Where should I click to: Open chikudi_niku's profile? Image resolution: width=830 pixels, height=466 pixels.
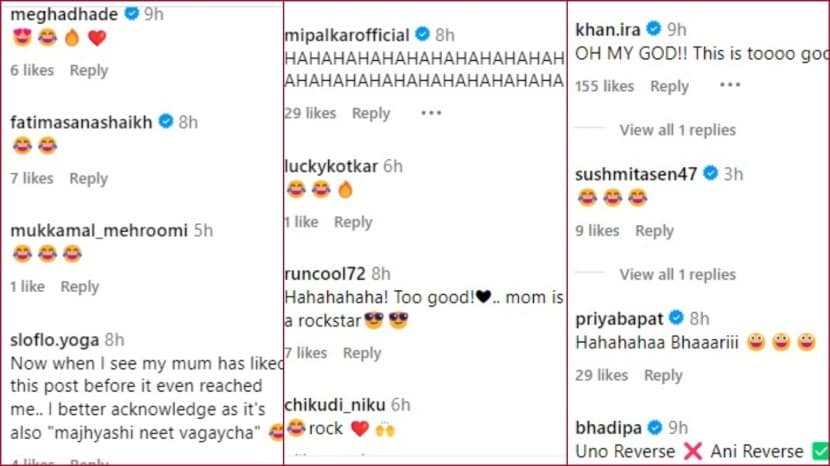coord(335,404)
